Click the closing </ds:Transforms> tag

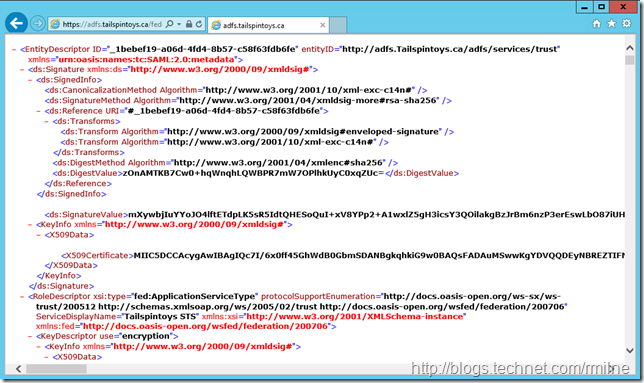tap(89, 152)
